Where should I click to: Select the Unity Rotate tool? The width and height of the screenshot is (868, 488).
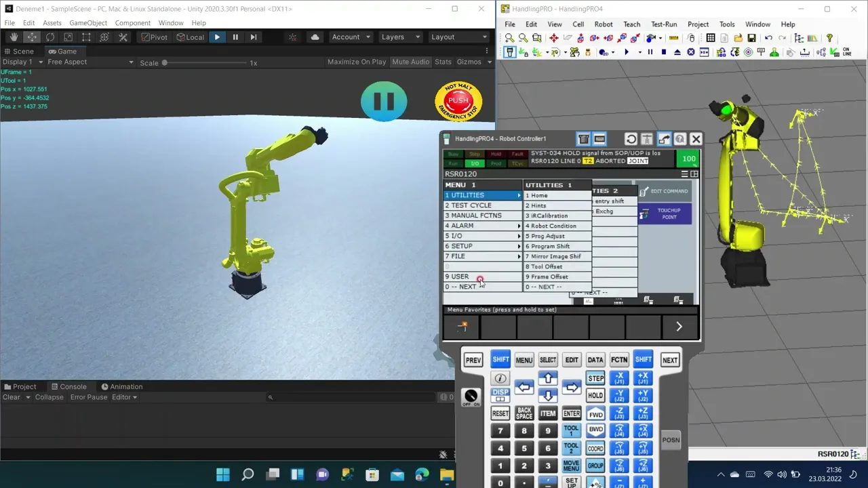(x=50, y=37)
